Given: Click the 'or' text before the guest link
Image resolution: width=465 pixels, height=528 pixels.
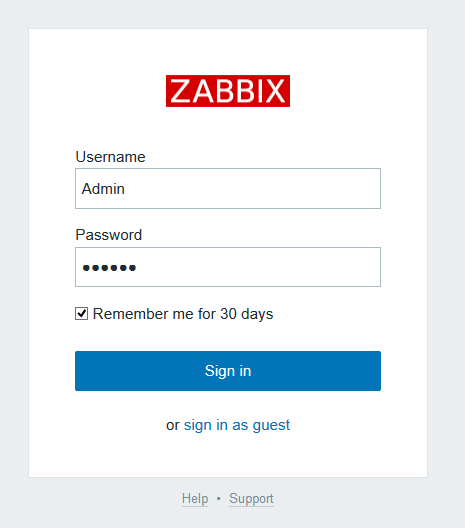Looking at the screenshot, I should [x=173, y=425].
